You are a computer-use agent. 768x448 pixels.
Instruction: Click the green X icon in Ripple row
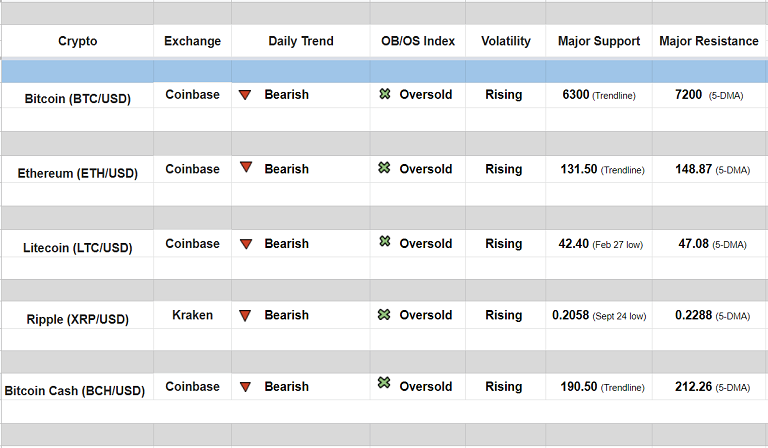coord(384,315)
